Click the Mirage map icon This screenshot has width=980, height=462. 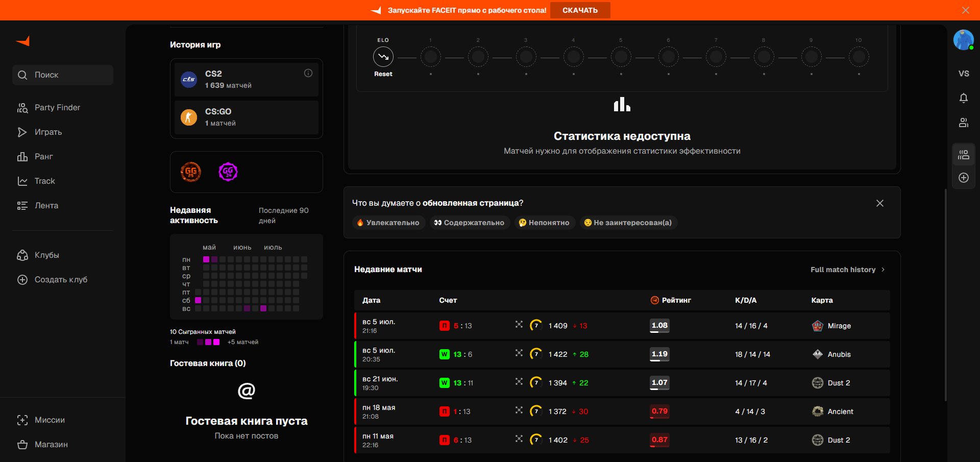(818, 326)
